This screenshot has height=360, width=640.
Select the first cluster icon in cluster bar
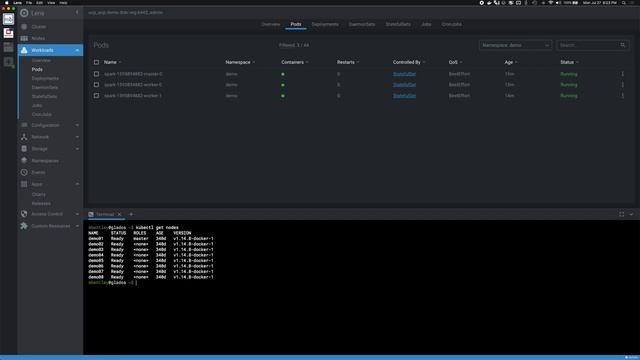pos(8,19)
